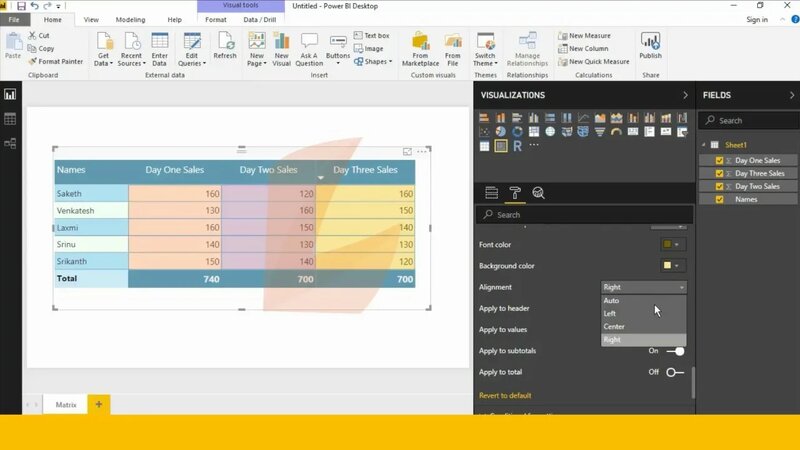Collapse the Fields pane
Screen dimensions: 800x450
[x=792, y=95]
